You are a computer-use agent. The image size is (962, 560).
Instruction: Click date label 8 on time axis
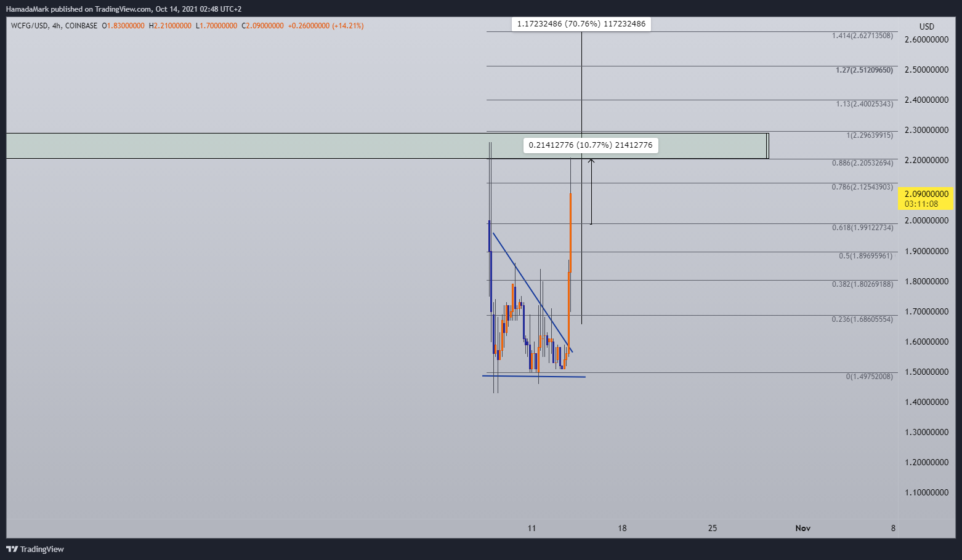click(x=893, y=528)
